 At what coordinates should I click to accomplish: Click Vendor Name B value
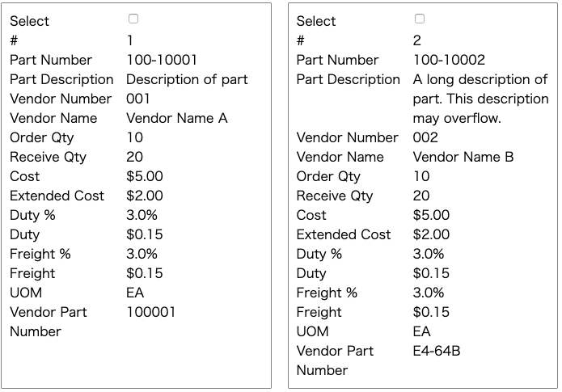pyautogui.click(x=463, y=157)
